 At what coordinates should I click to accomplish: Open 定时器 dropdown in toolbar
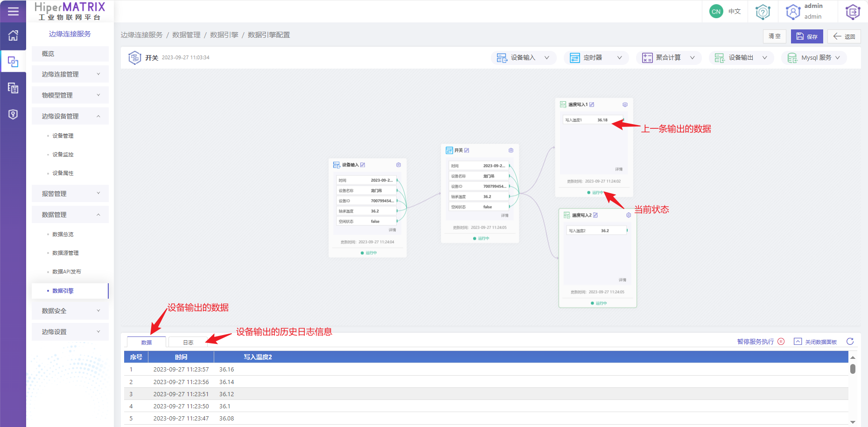(596, 57)
